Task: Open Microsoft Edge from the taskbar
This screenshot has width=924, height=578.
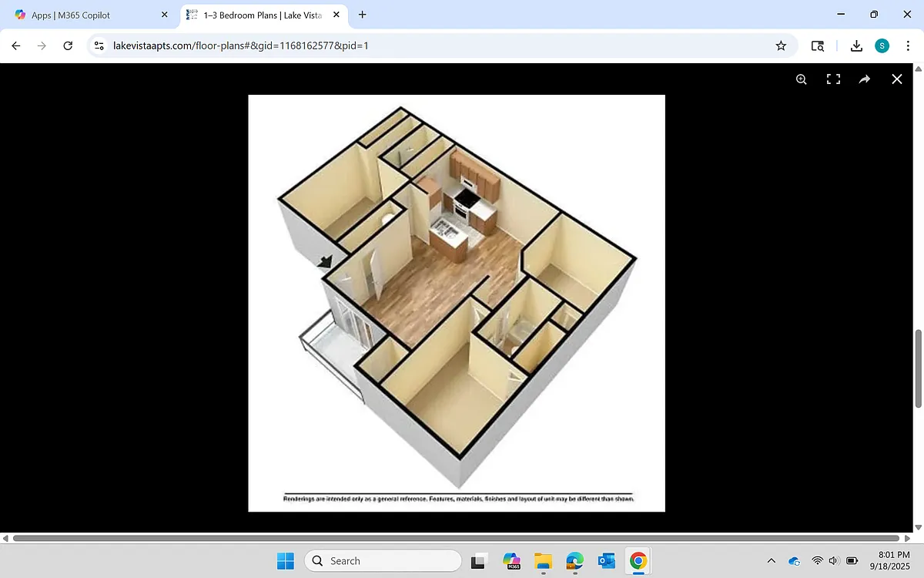Action: tap(575, 560)
